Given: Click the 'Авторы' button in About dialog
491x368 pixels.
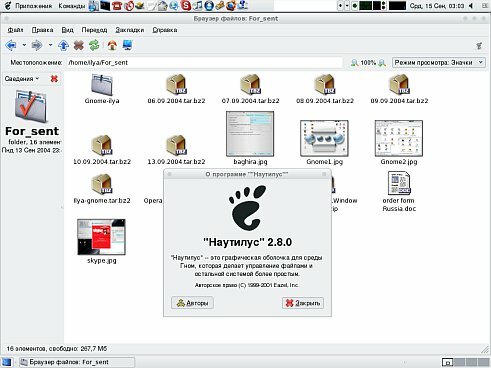Looking at the screenshot, I should pyautogui.click(x=192, y=303).
